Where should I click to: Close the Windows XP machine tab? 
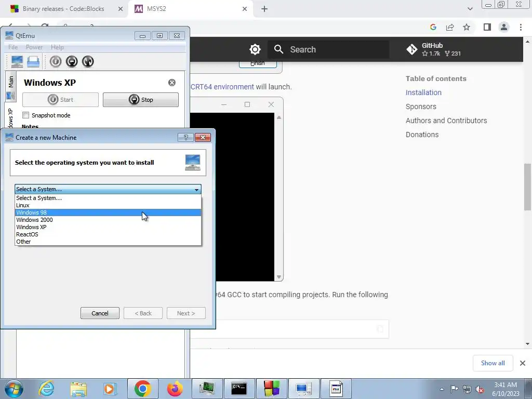pos(172,83)
